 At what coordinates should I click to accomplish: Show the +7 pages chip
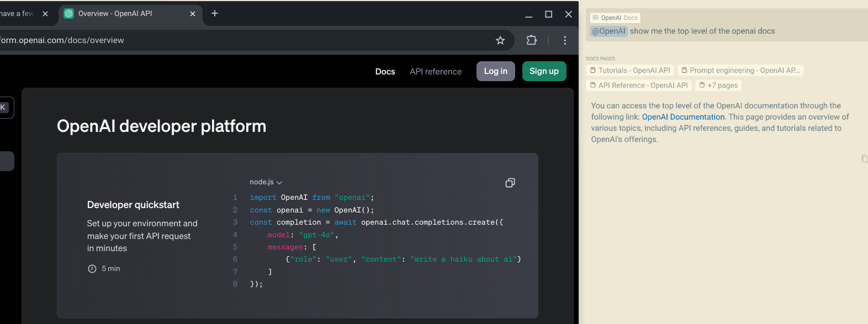(718, 86)
